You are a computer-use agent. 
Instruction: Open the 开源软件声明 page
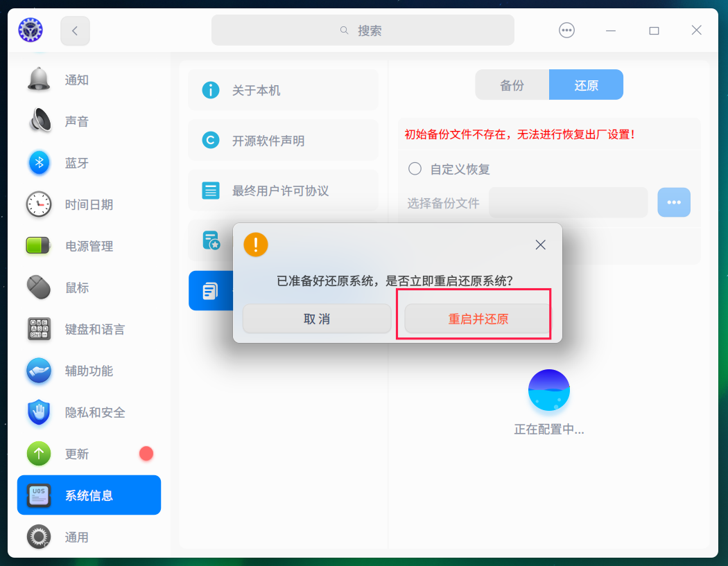[x=283, y=140]
